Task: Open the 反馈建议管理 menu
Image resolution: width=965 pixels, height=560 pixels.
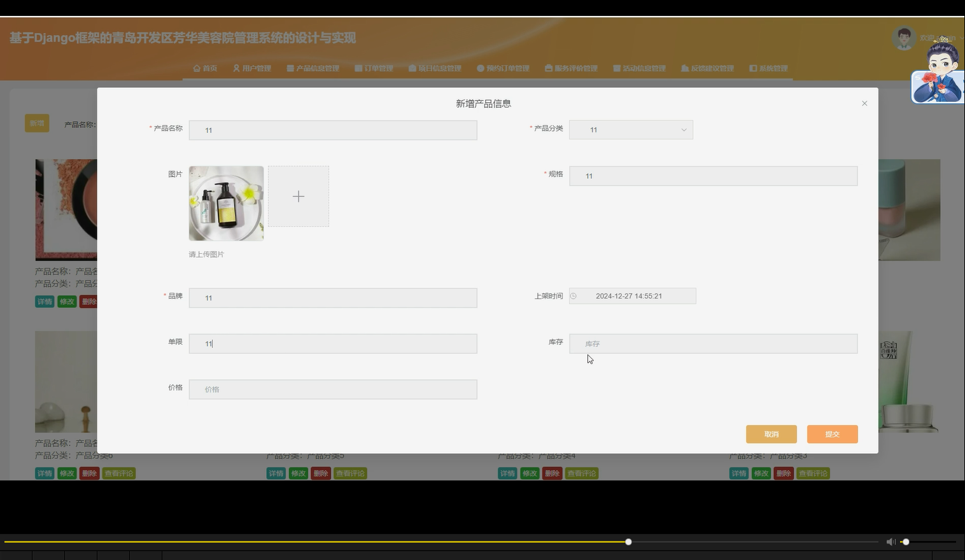Action: click(707, 68)
